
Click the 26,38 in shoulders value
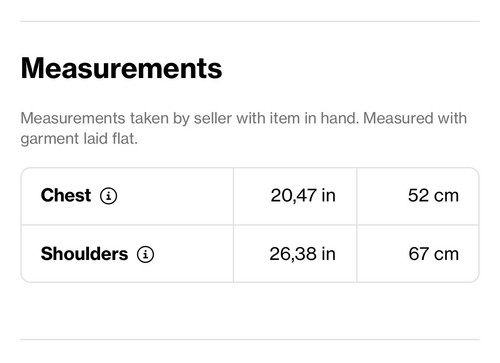click(302, 254)
